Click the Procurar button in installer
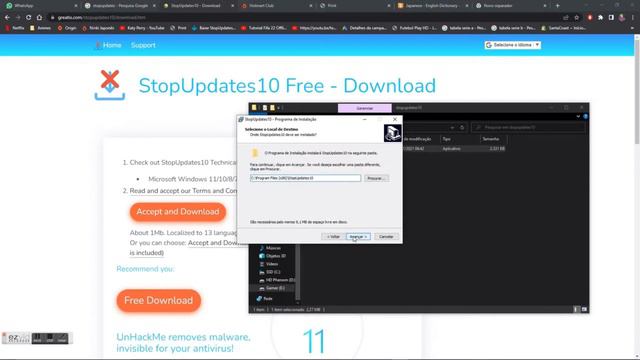This screenshot has width=640, height=360. [x=376, y=178]
